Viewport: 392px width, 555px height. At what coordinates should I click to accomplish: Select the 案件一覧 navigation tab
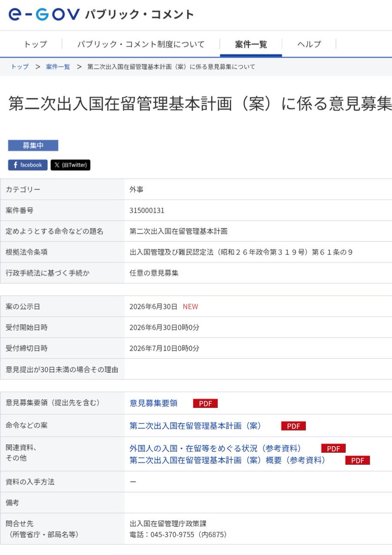click(251, 44)
